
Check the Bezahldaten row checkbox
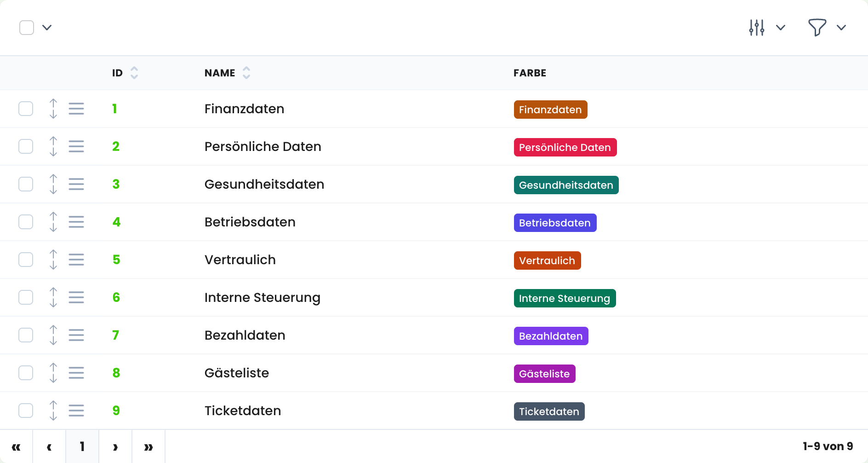[26, 335]
